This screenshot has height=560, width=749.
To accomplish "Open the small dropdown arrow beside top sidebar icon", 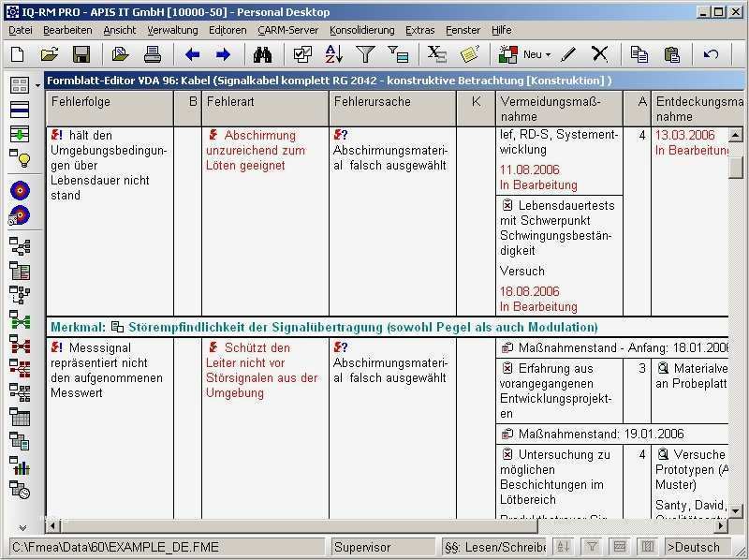I will click(x=37, y=86).
